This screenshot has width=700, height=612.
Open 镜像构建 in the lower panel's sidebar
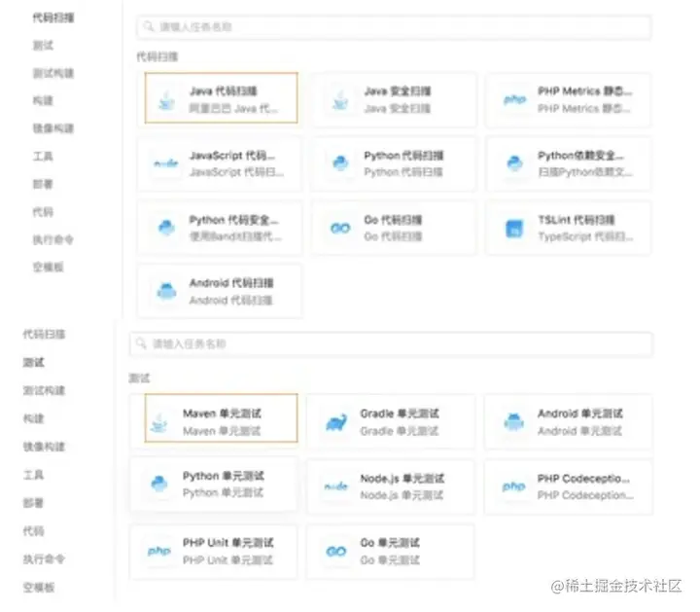[44, 447]
